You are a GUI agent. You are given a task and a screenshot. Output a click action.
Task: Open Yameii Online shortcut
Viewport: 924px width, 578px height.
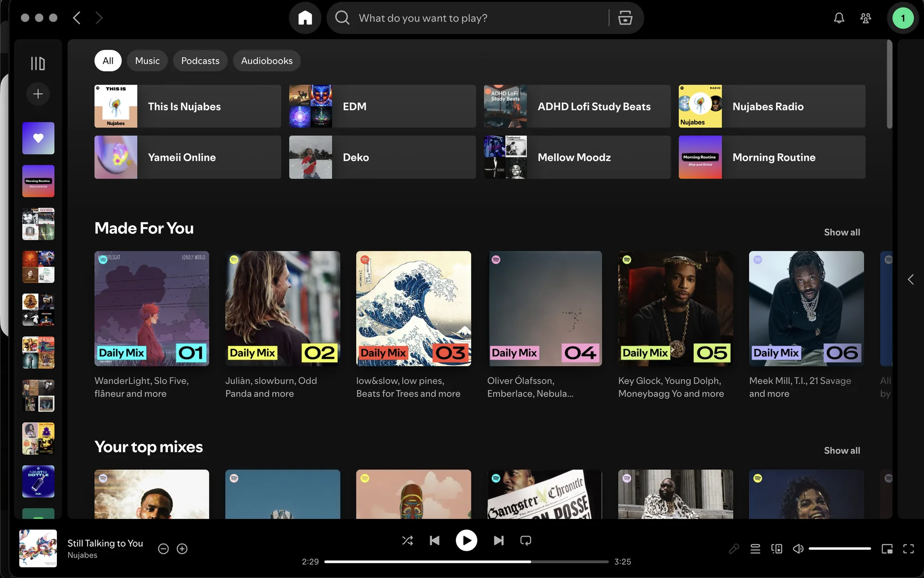pos(188,157)
